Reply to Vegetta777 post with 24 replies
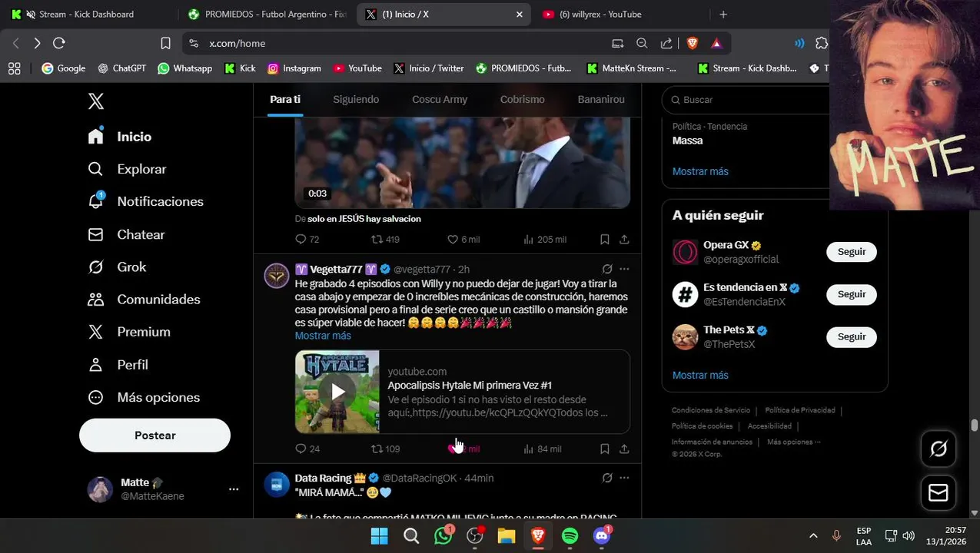This screenshot has height=553, width=980. (x=307, y=449)
